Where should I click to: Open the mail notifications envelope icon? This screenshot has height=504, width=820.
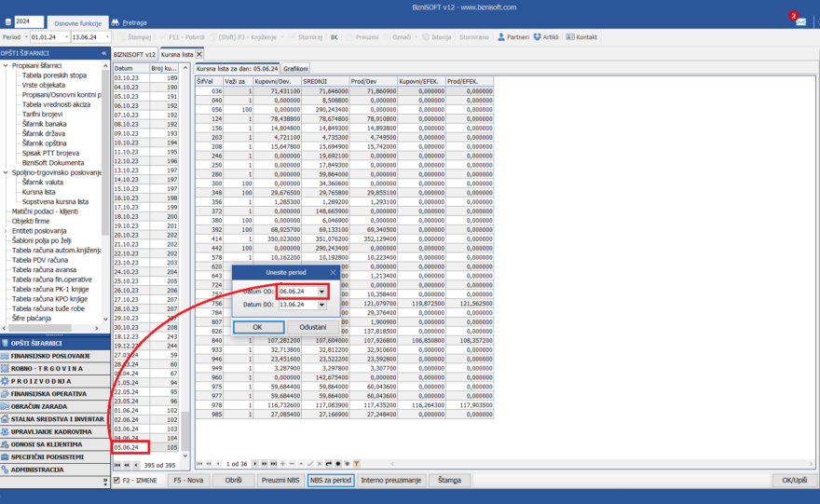800,20
